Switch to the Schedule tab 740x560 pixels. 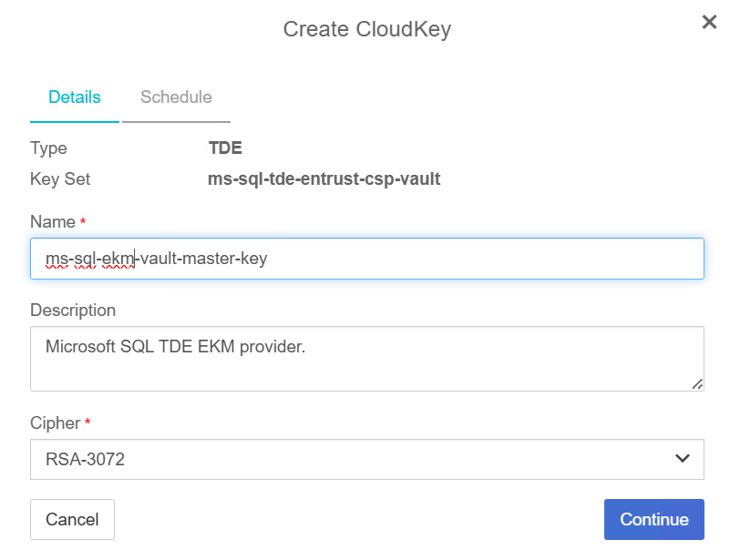click(175, 97)
